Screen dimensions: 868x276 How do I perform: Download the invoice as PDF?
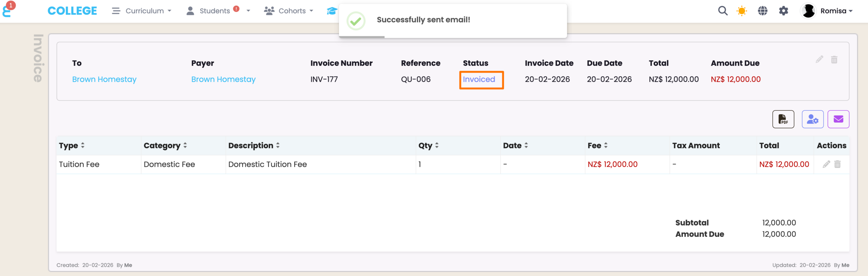783,119
